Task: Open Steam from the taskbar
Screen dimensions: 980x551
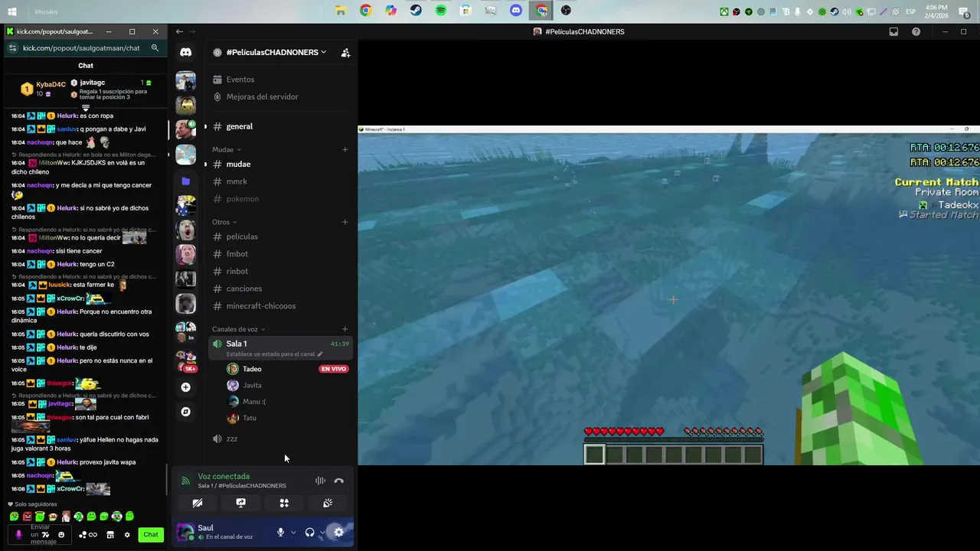Action: point(416,11)
